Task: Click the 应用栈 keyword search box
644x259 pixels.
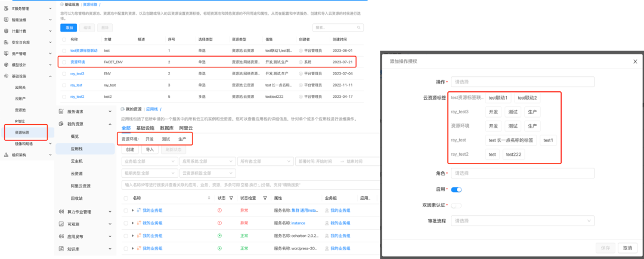Action: (250, 186)
